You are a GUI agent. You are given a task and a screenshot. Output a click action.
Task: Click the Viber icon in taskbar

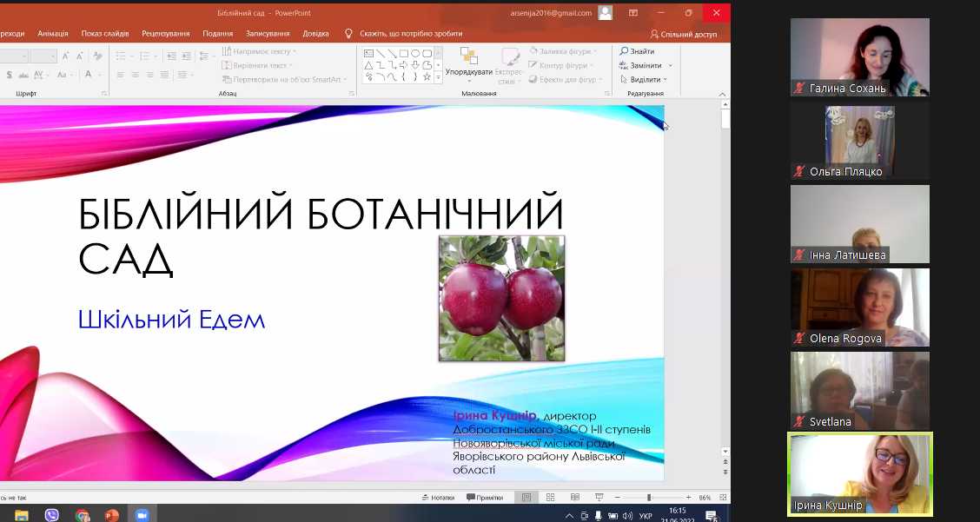click(51, 515)
